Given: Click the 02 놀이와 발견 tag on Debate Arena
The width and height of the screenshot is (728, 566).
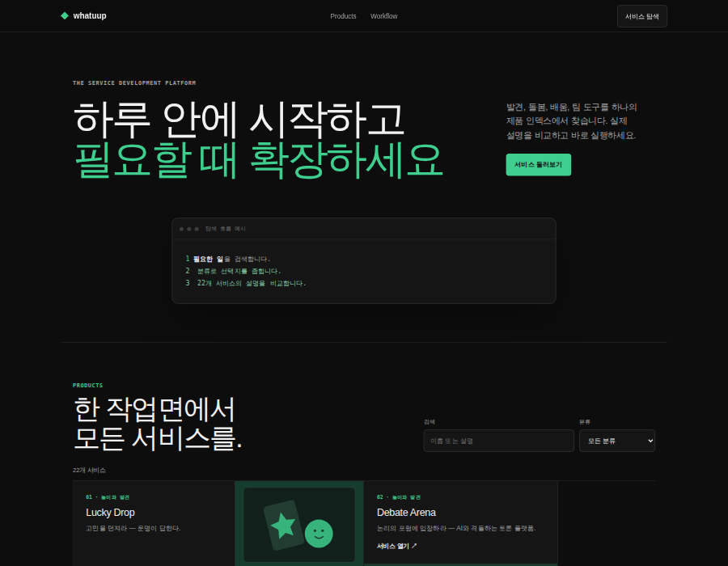Looking at the screenshot, I should pos(398,497).
